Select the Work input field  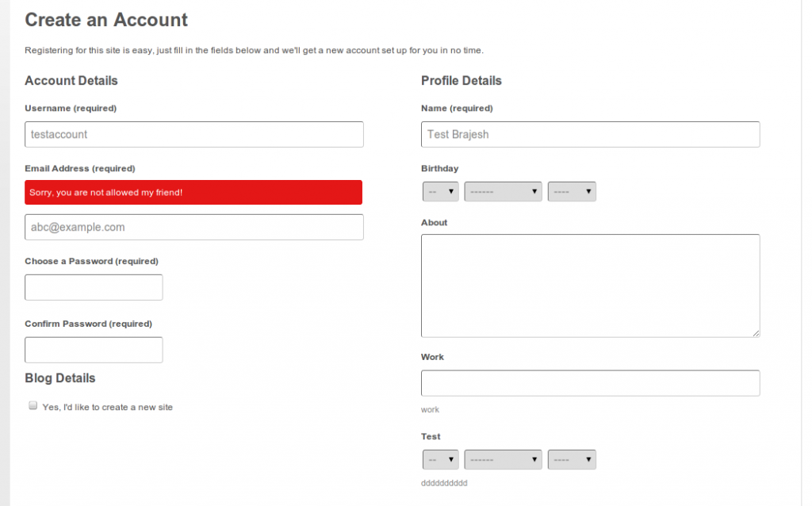tap(590, 383)
